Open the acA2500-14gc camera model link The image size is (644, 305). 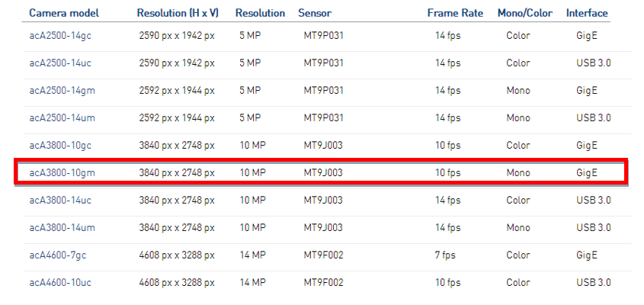[x=62, y=36]
